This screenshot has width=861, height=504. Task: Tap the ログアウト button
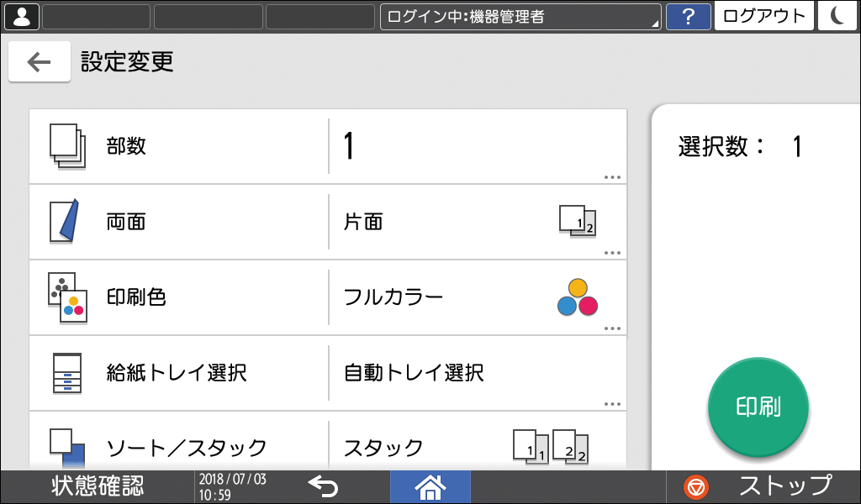click(x=763, y=16)
